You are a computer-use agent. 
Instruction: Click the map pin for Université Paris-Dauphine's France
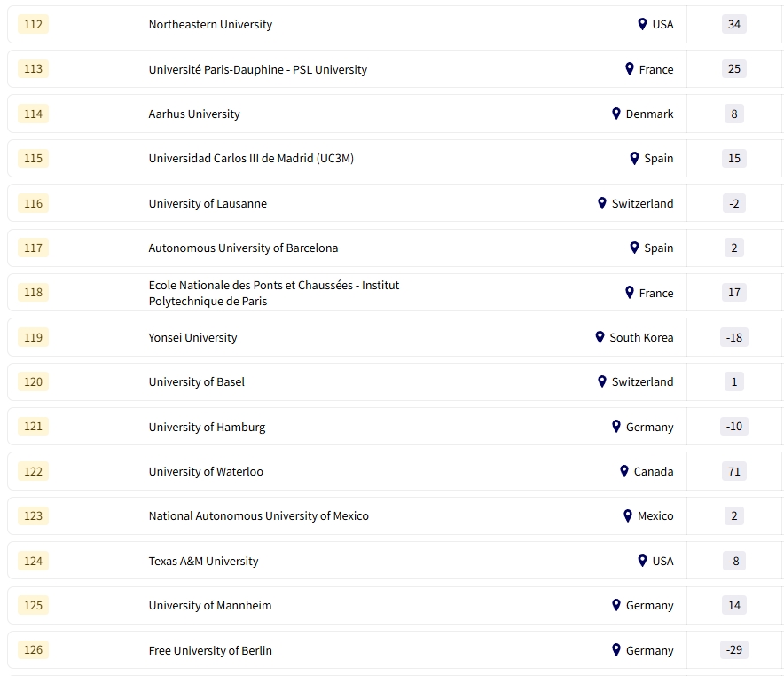point(630,69)
